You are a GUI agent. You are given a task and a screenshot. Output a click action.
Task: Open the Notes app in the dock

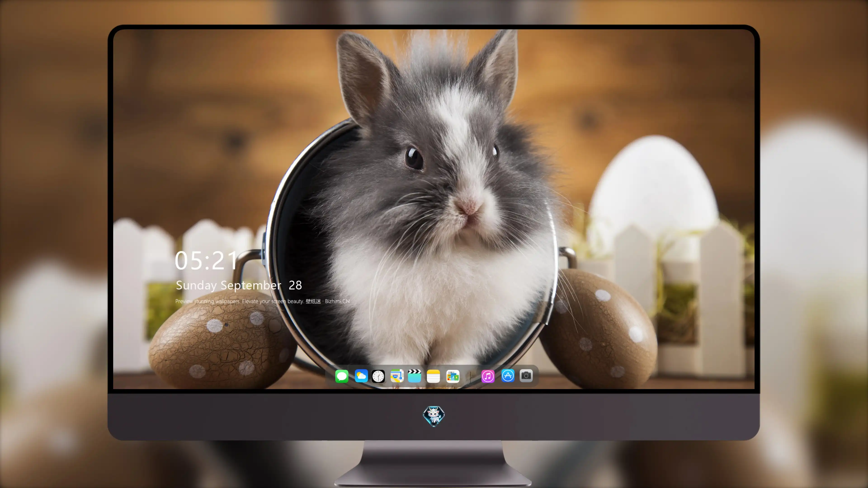coord(433,376)
